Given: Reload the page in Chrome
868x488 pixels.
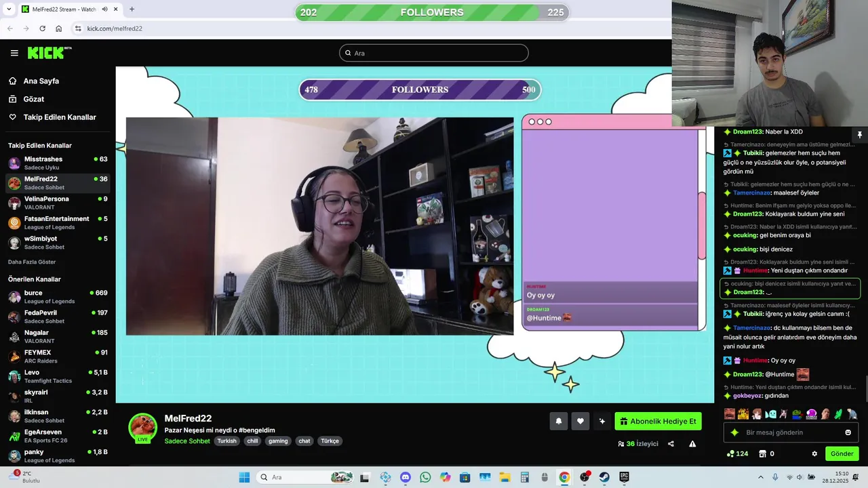Looking at the screenshot, I should [x=42, y=28].
